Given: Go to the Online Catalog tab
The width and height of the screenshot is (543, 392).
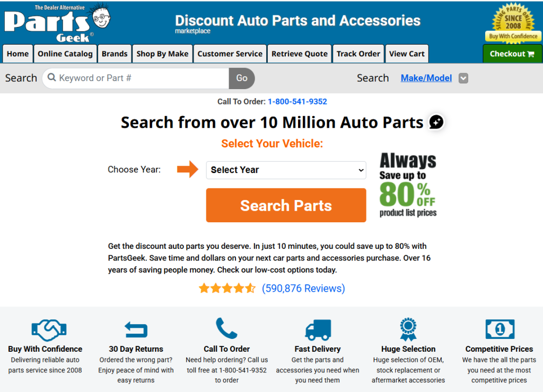Looking at the screenshot, I should pos(65,54).
